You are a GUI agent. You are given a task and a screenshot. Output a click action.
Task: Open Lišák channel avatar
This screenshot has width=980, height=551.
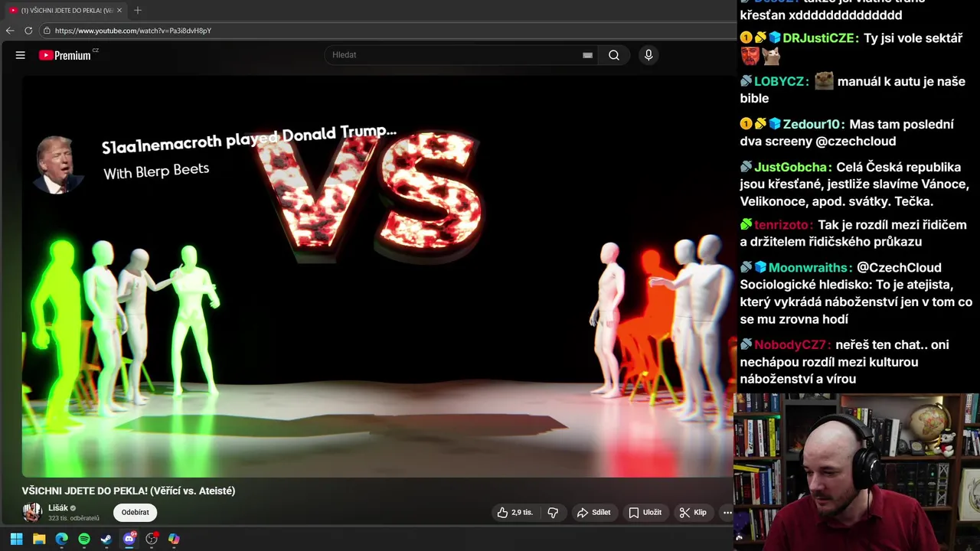click(32, 513)
